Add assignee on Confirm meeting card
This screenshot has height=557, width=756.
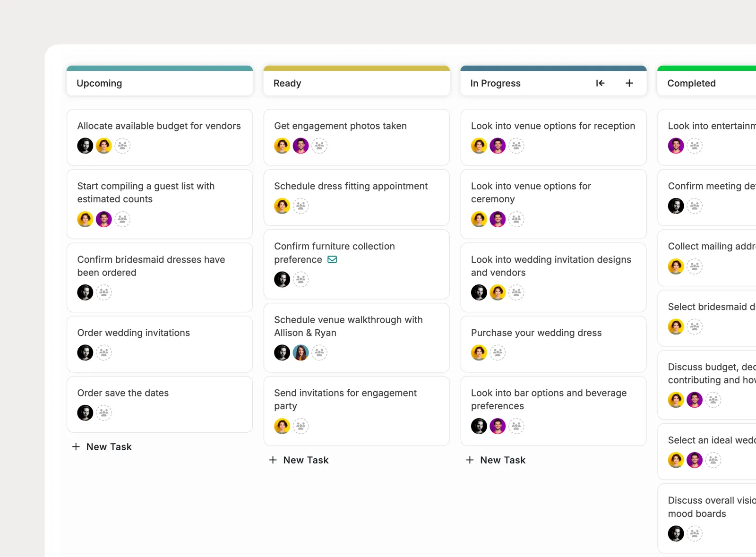(x=695, y=206)
